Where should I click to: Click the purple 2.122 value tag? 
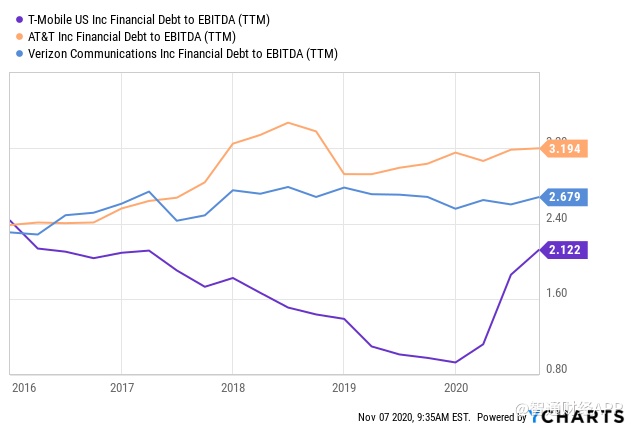565,250
